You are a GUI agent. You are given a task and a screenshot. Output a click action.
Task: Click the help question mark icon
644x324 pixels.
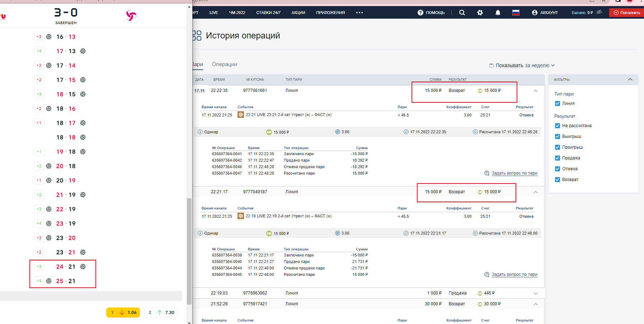point(420,13)
